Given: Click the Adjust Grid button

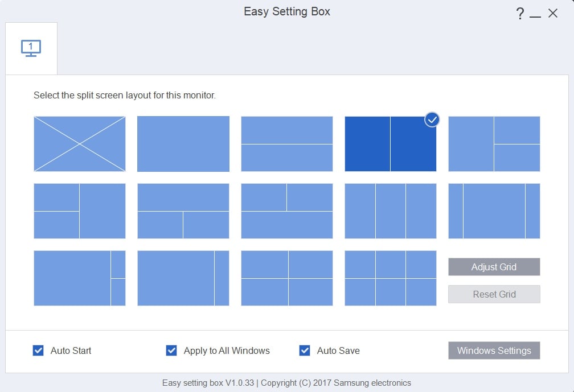Looking at the screenshot, I should [x=494, y=267].
